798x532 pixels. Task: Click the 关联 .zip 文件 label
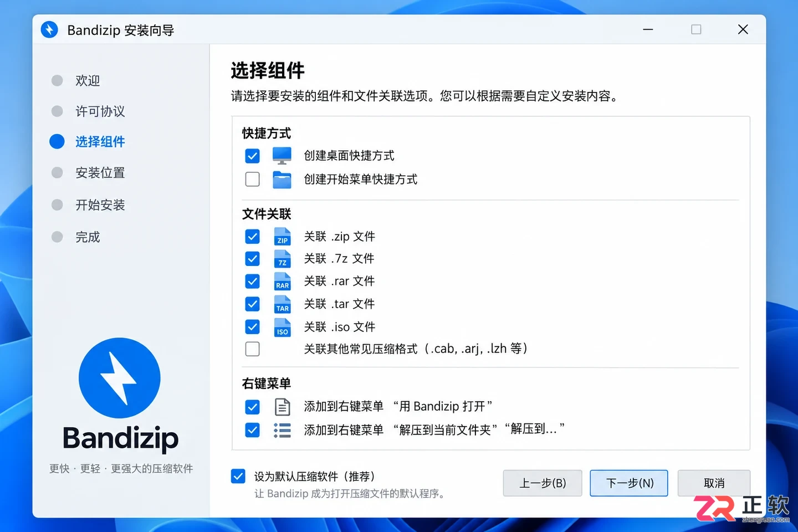click(x=340, y=237)
